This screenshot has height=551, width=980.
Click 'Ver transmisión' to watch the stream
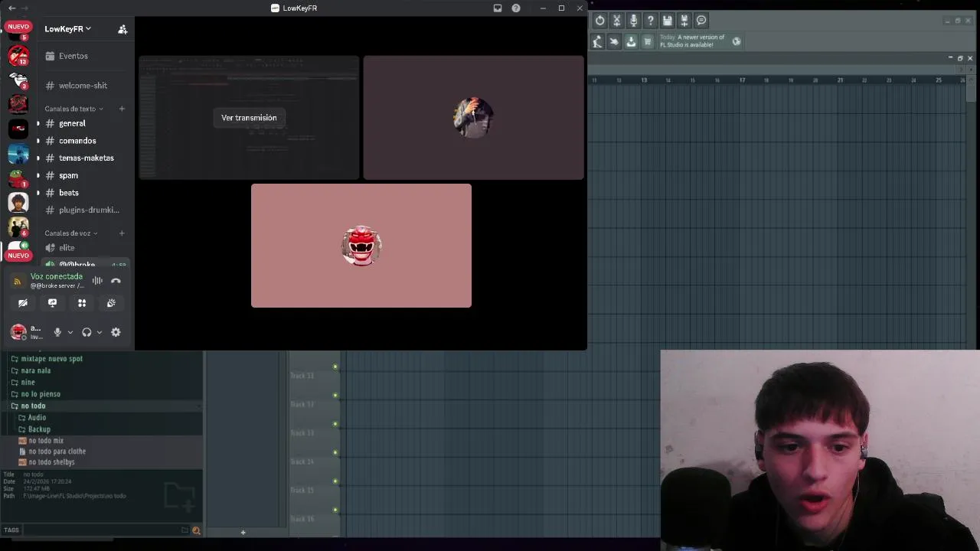[x=249, y=118]
